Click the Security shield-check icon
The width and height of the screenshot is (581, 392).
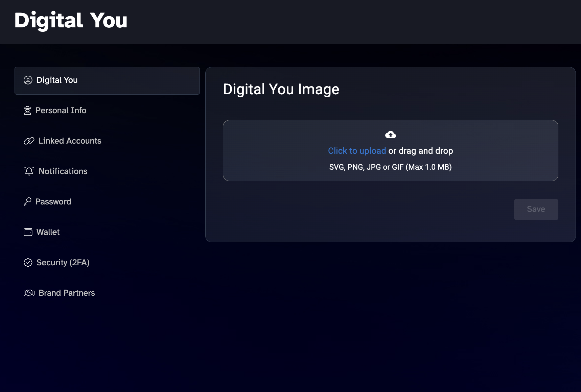coord(28,263)
